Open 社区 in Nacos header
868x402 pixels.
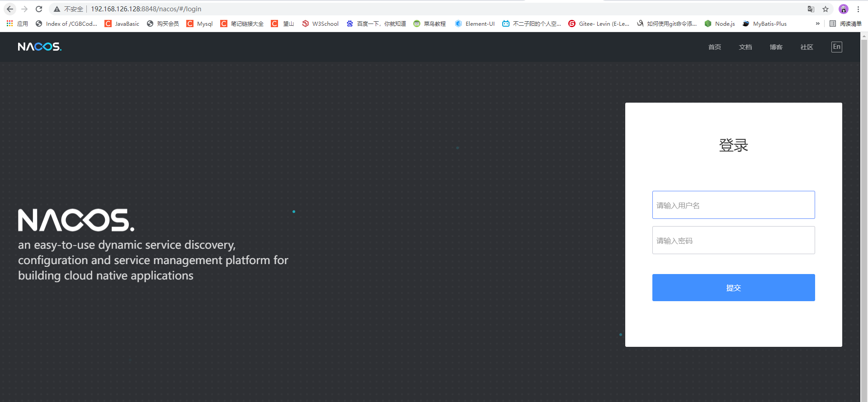click(x=807, y=47)
